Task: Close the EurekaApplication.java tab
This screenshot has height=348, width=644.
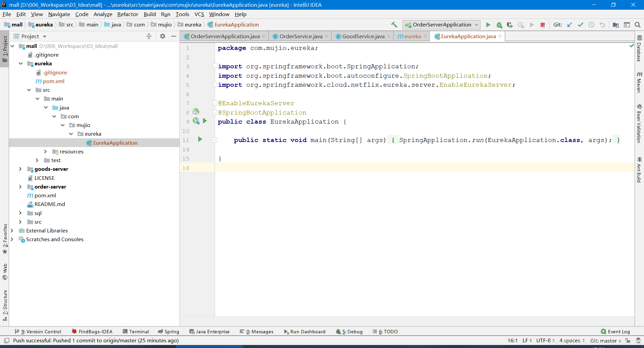Action: click(500, 36)
